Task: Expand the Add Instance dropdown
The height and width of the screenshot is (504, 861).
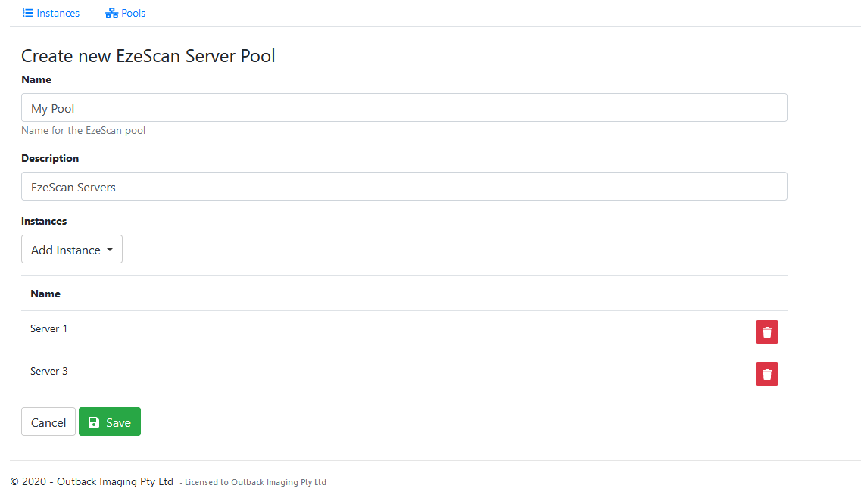Action: (71, 249)
